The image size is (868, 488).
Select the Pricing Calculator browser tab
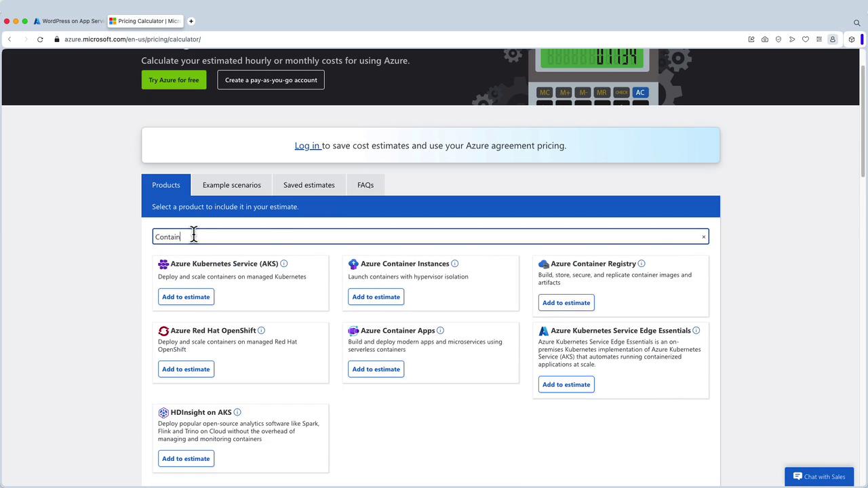pos(145,21)
